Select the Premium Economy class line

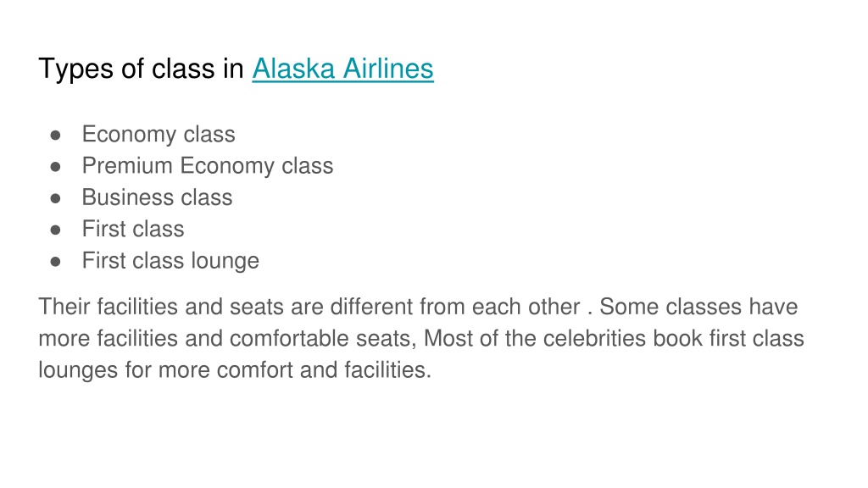pos(208,167)
